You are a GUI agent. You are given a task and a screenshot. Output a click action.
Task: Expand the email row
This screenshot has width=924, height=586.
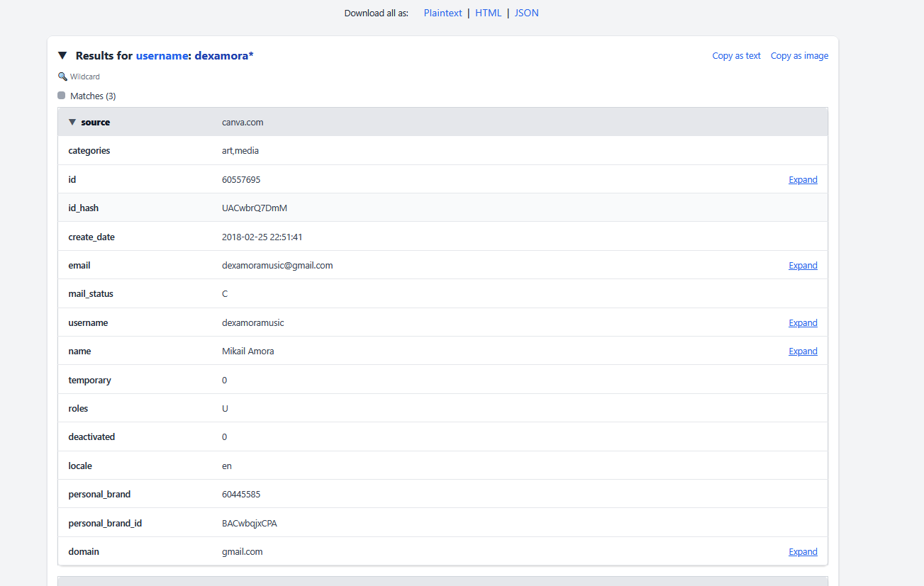point(803,266)
